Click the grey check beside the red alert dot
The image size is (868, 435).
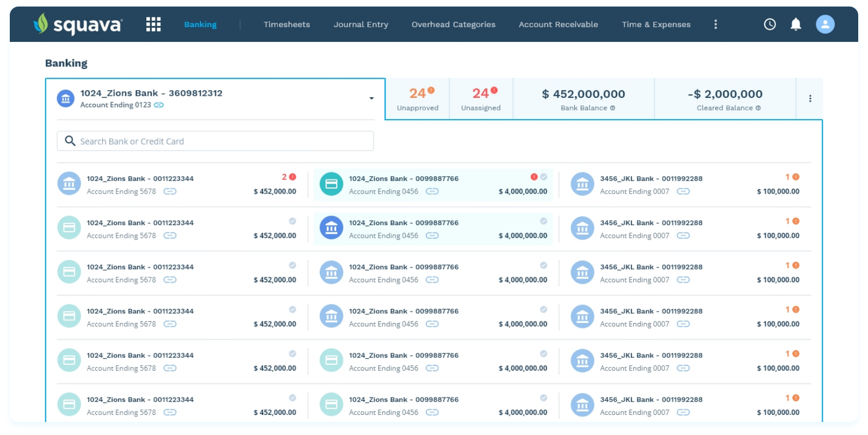(543, 177)
